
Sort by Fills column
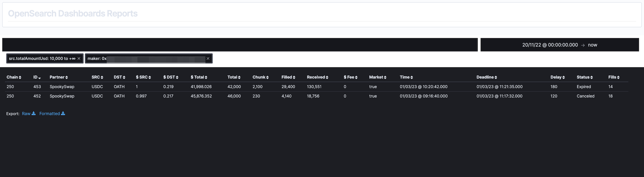pos(614,77)
